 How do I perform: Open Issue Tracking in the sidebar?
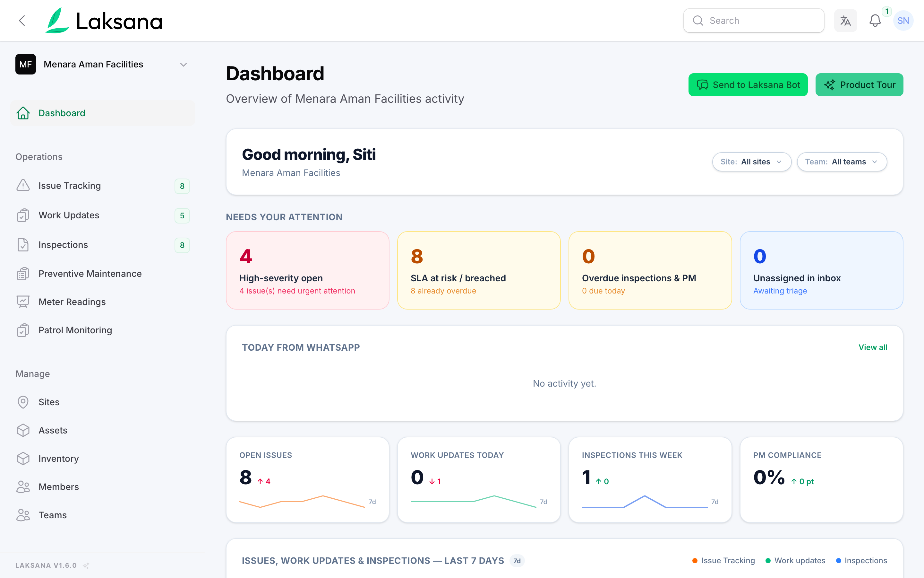click(102, 186)
